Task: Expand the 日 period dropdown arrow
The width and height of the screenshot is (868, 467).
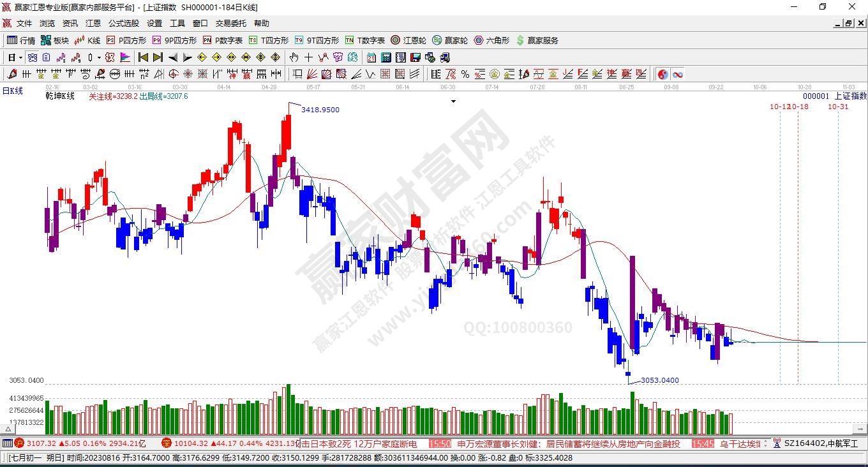Action: [x=20, y=57]
